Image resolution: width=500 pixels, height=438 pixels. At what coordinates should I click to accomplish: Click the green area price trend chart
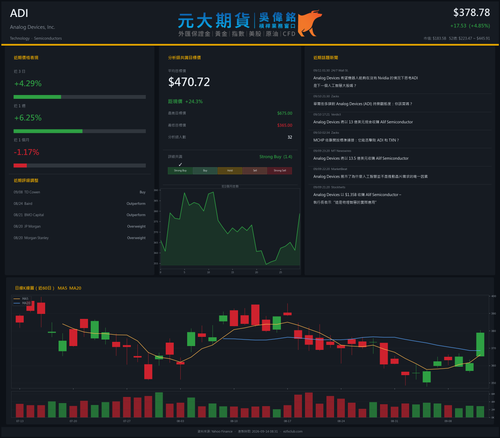230,228
